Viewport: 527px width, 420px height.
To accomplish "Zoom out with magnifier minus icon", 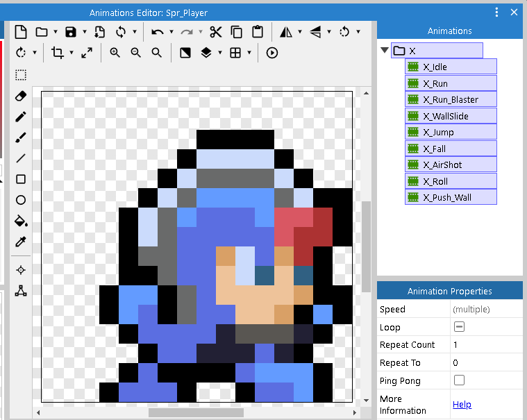I will (x=136, y=53).
